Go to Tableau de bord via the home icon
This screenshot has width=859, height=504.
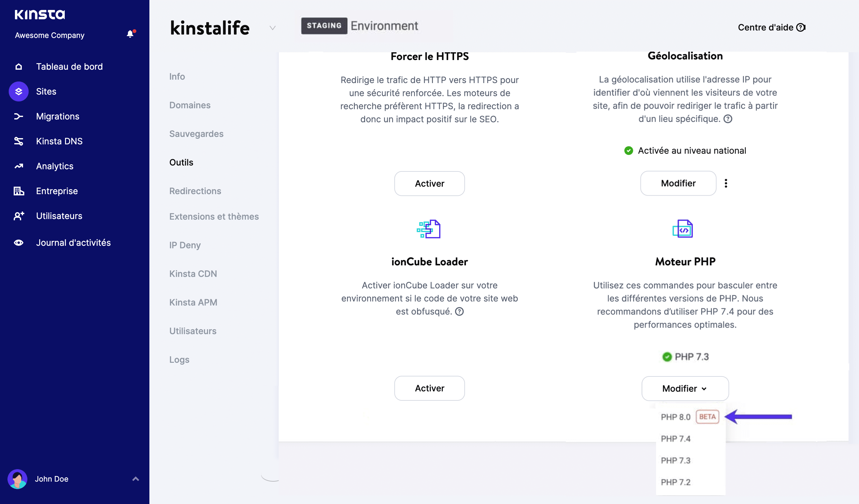coord(18,67)
